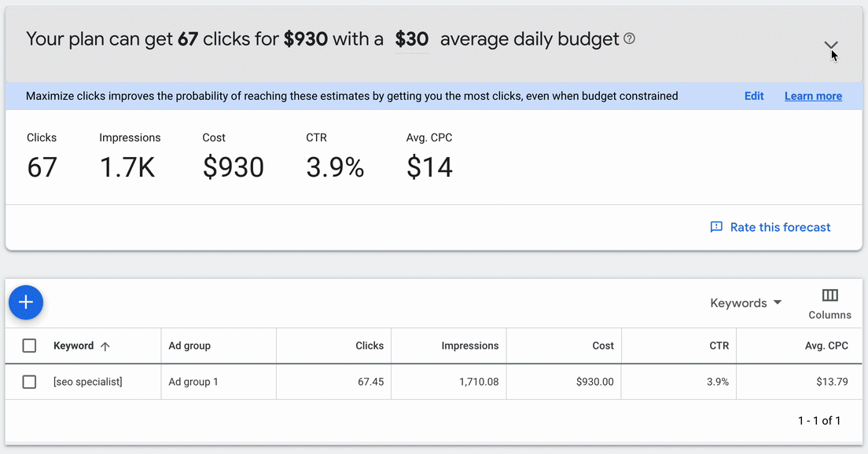
Task: Select the [seo specialist] keyword cell
Action: click(87, 382)
